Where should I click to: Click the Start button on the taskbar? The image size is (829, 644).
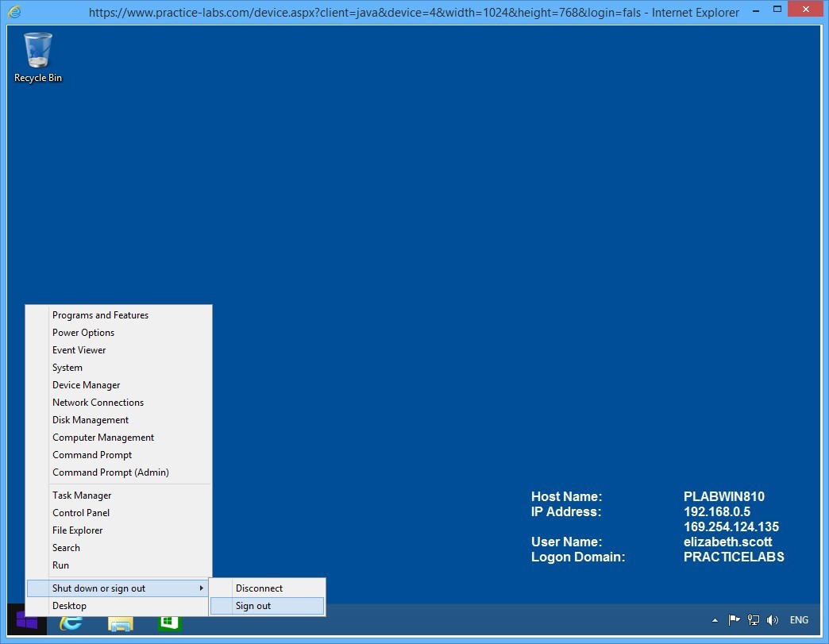click(26, 624)
